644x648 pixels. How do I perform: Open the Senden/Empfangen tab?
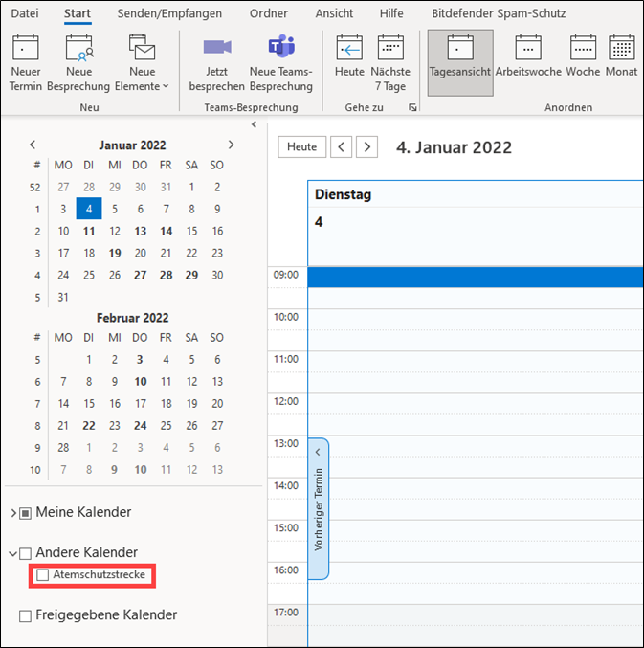[x=169, y=13]
